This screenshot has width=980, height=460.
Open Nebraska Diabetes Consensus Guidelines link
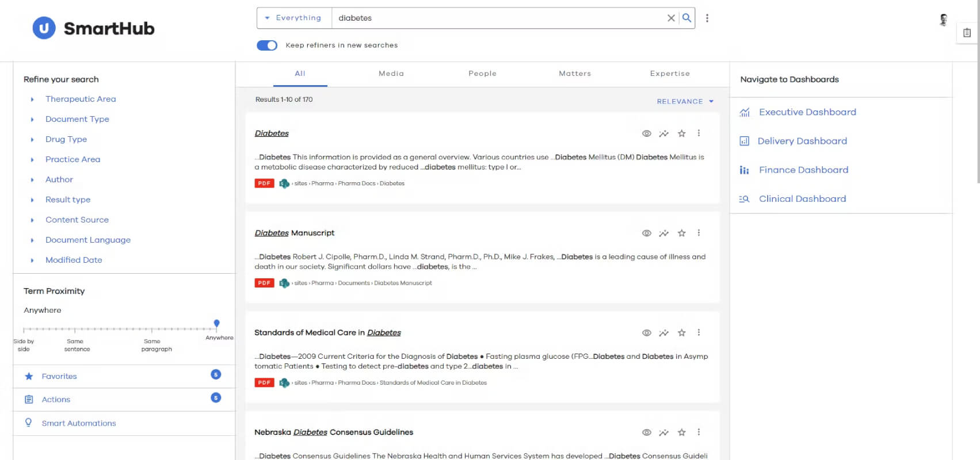(334, 432)
